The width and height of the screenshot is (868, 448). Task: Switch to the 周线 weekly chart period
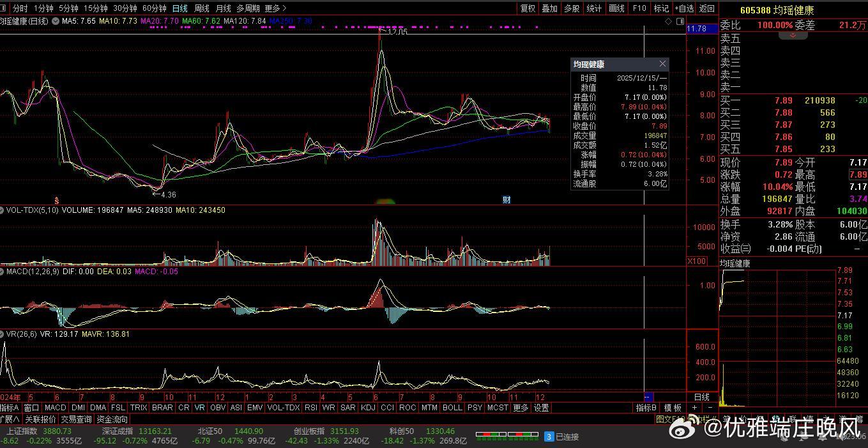point(201,8)
